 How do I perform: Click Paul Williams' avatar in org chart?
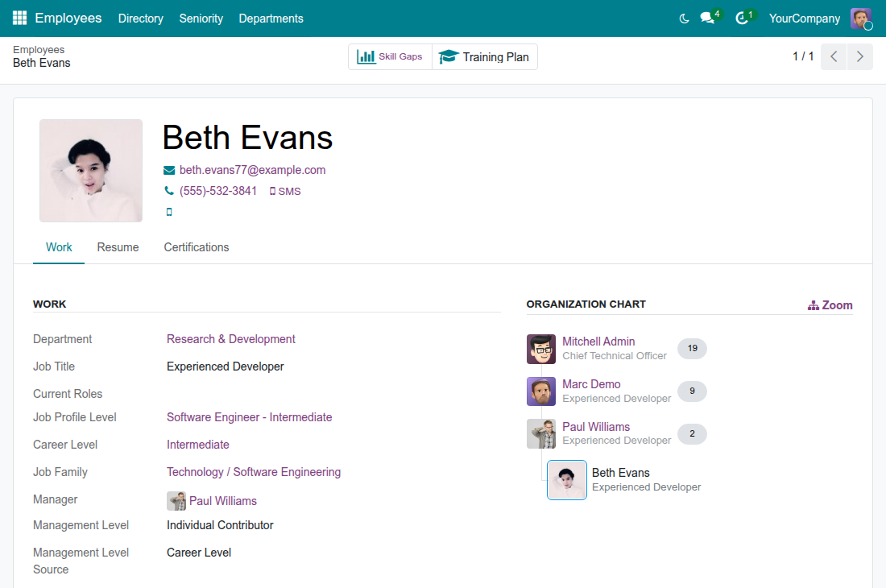click(x=541, y=434)
